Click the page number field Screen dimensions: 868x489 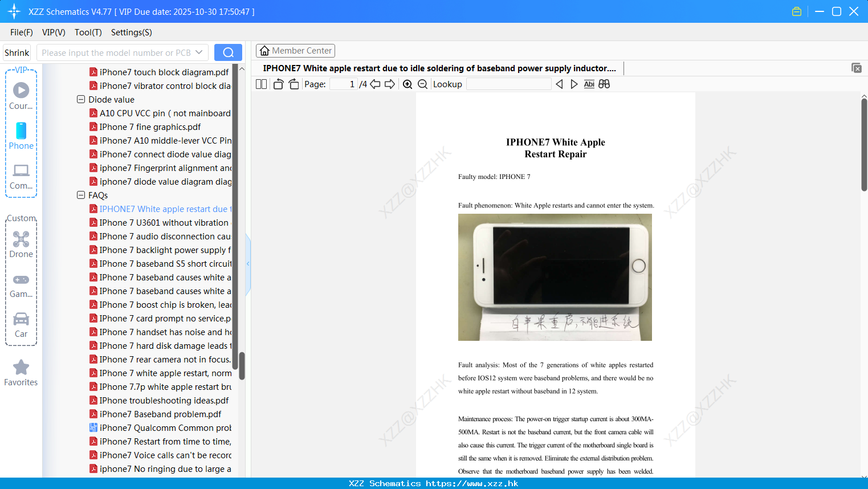point(344,84)
